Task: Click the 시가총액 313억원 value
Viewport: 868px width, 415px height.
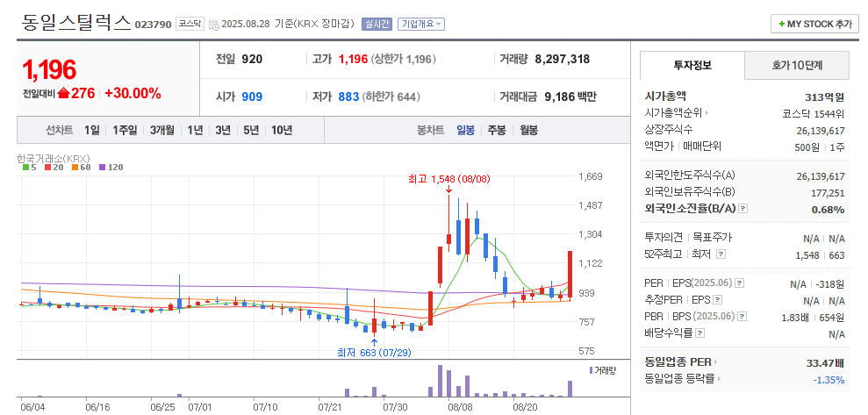Action: 825,97
